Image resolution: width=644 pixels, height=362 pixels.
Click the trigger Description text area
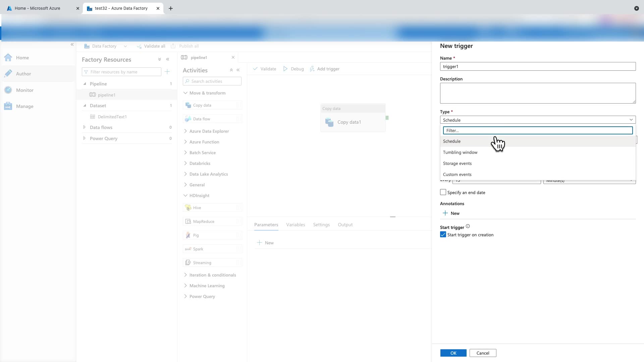pyautogui.click(x=537, y=93)
